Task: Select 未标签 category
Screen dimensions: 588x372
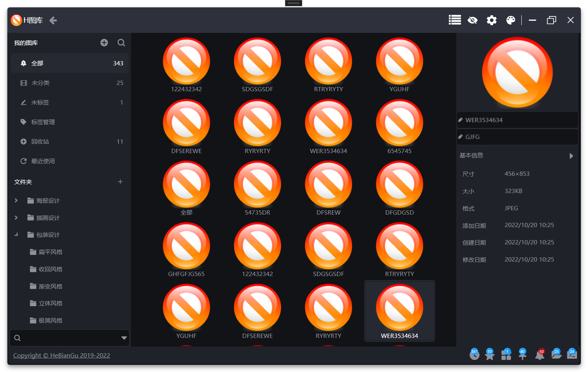Action: coord(69,102)
